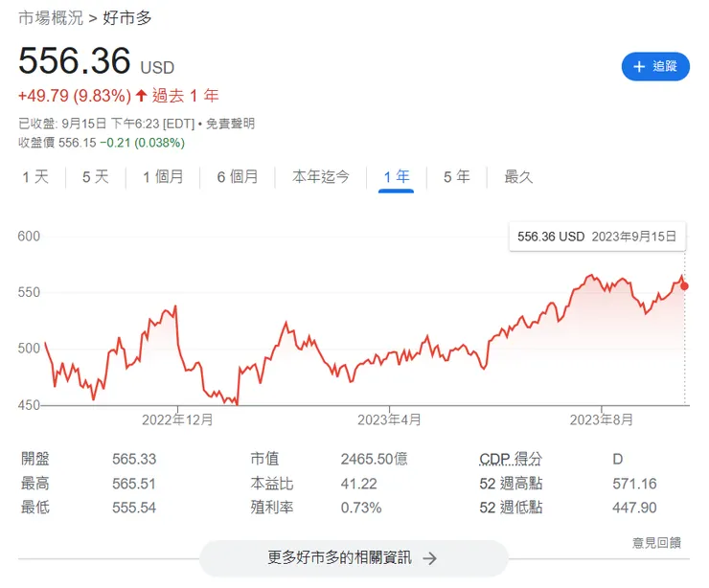The width and height of the screenshot is (709, 588).
Task: Click the 本益比 value 41.22
Action: coord(359,484)
